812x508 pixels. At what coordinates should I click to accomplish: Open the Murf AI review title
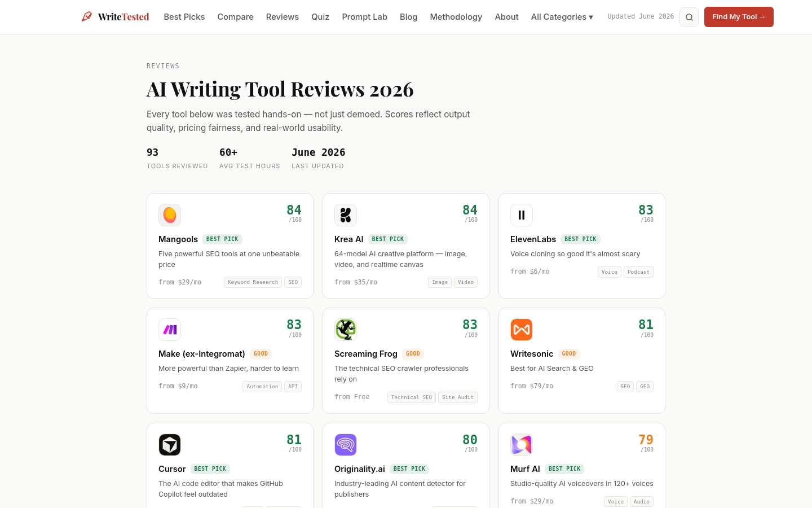pos(525,469)
